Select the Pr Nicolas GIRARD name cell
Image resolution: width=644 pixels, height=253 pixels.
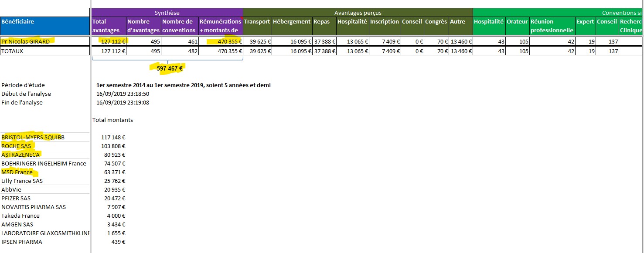pyautogui.click(x=45, y=41)
